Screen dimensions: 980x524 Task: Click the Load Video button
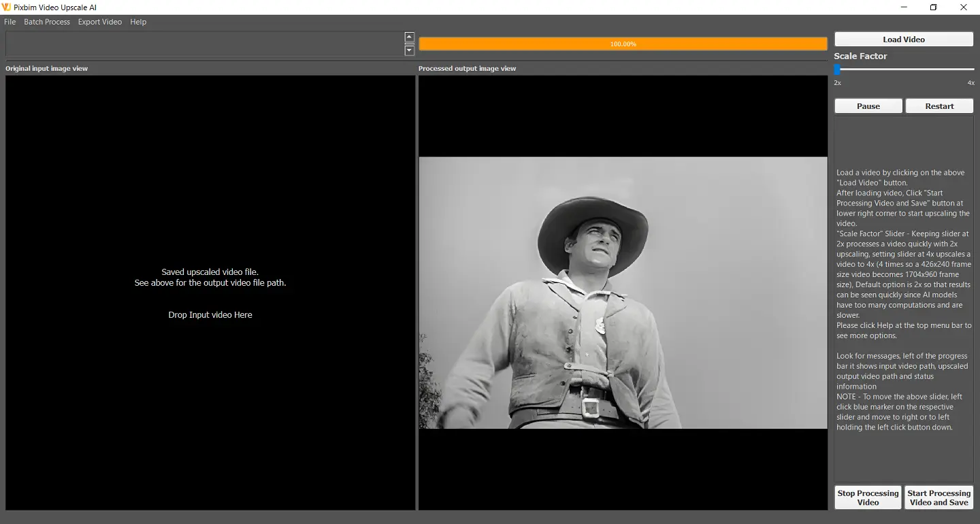pos(903,39)
